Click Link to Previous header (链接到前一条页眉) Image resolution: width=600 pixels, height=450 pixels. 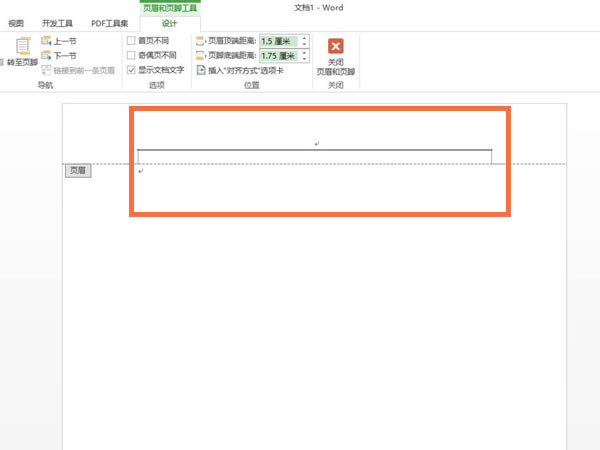(x=78, y=70)
